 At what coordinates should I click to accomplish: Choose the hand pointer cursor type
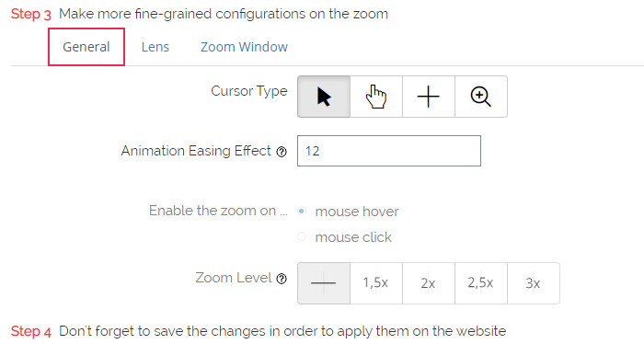tap(376, 97)
